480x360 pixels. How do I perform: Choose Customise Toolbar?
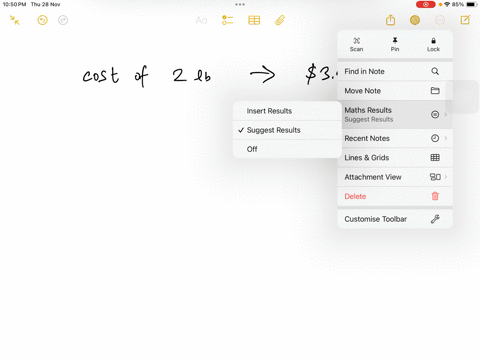[395, 219]
